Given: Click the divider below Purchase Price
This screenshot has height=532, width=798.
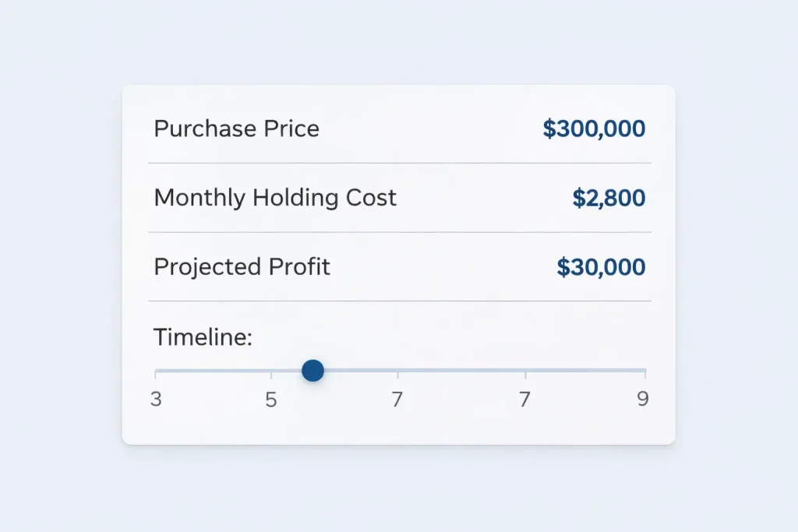Looking at the screenshot, I should (399, 163).
